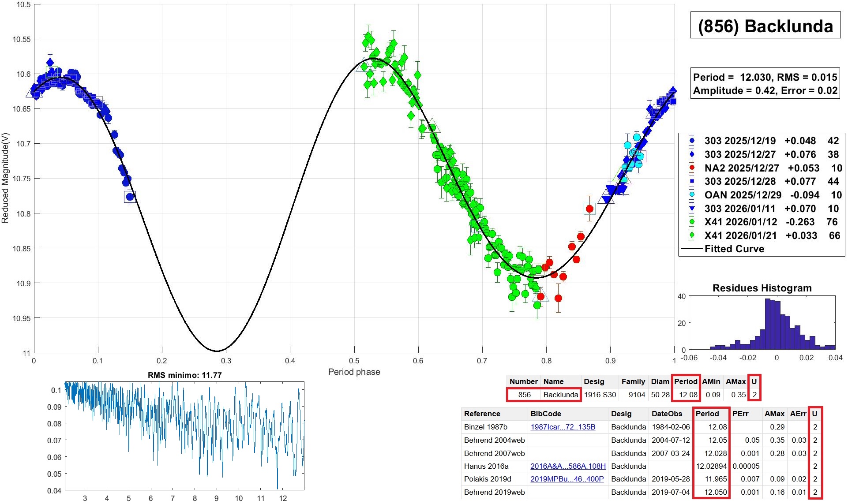This screenshot has width=848, height=504.
Task: Click the Period column header in reference table
Action: coord(707,414)
